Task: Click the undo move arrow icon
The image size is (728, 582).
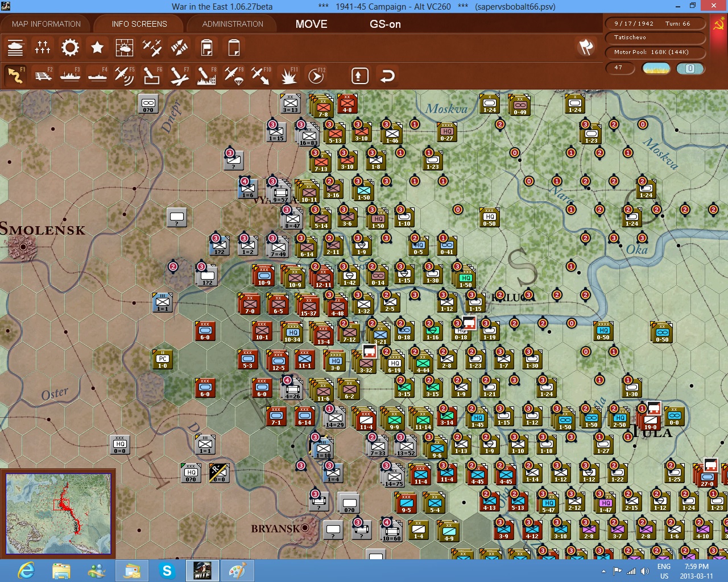Action: (387, 76)
